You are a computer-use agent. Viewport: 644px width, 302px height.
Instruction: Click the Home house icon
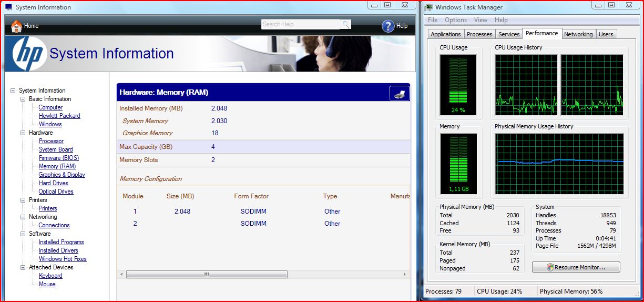[x=16, y=26]
